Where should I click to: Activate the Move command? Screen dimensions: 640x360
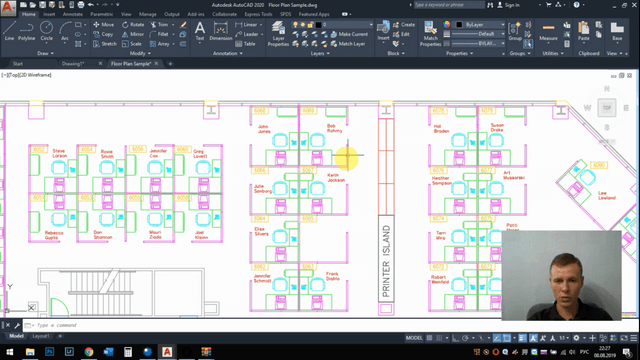pyautogui.click(x=103, y=24)
